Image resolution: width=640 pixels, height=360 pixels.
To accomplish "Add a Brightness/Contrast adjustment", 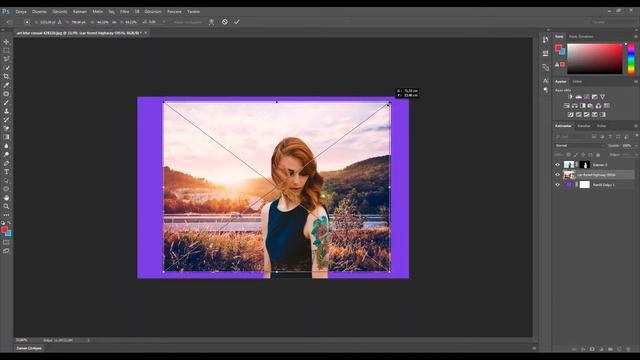I will 570,97.
